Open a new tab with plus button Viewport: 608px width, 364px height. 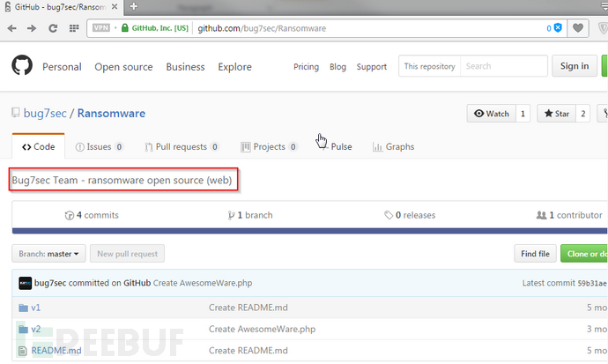click(134, 6)
